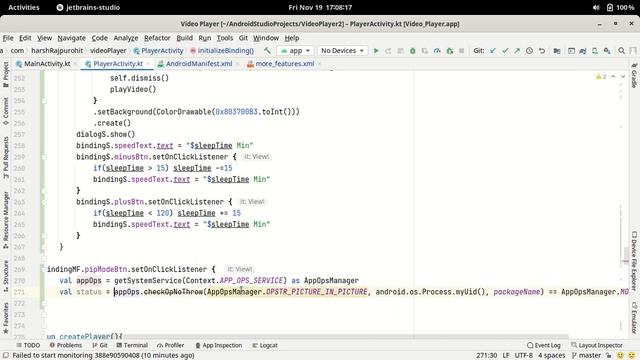Click the cursor position 271:30 indicator
Screen dimensions: 640x360
(x=487, y=356)
